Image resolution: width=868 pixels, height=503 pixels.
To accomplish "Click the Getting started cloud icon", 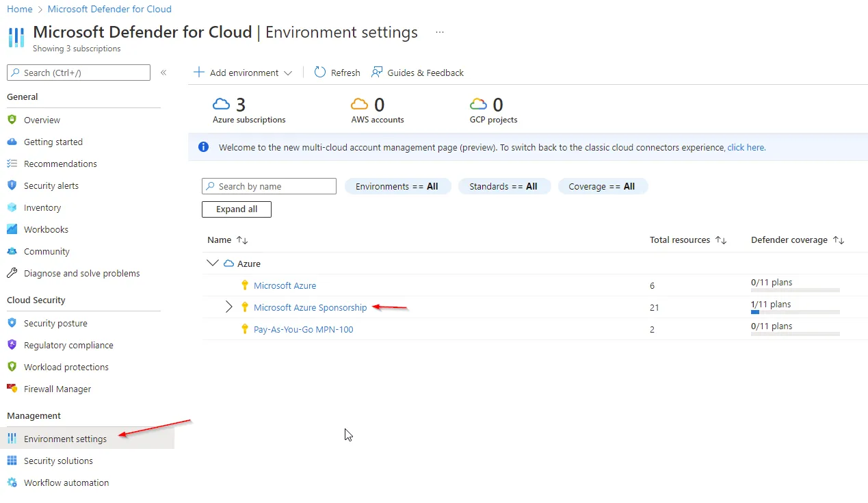I will (12, 142).
